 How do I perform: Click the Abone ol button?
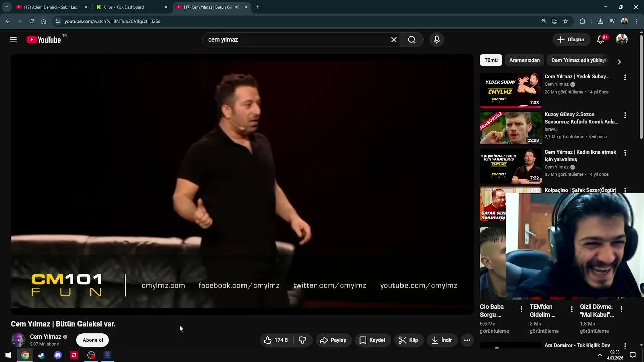coord(93,340)
